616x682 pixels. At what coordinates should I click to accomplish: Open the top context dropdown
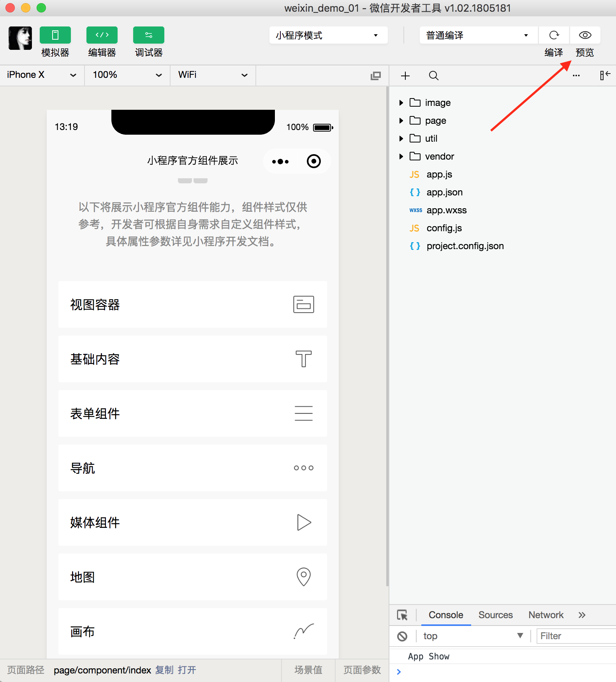(x=473, y=636)
